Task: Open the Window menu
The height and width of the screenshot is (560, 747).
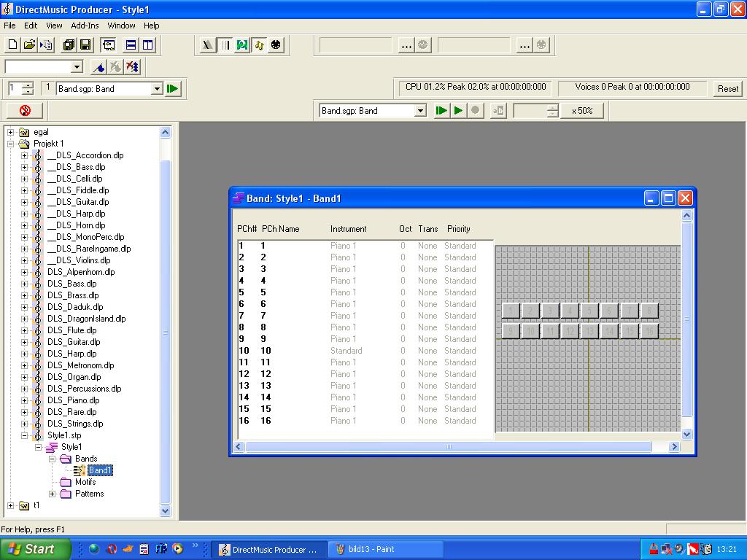Action: tap(121, 26)
